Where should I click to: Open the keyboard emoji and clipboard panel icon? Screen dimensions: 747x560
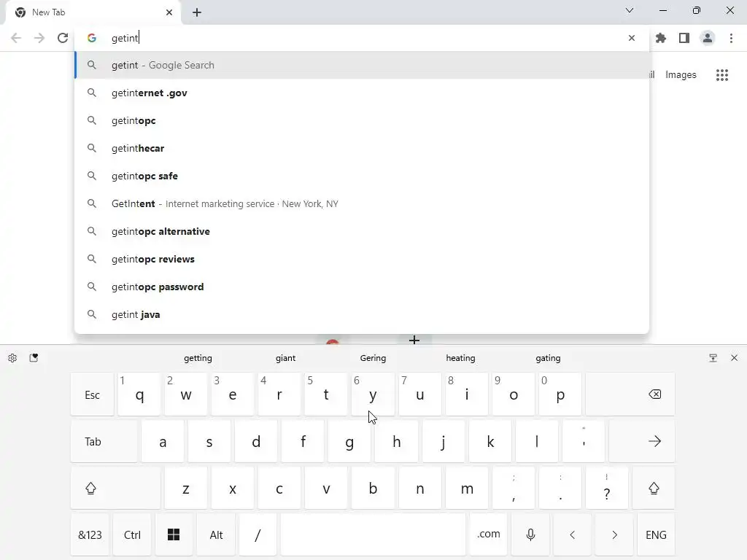[x=34, y=358]
